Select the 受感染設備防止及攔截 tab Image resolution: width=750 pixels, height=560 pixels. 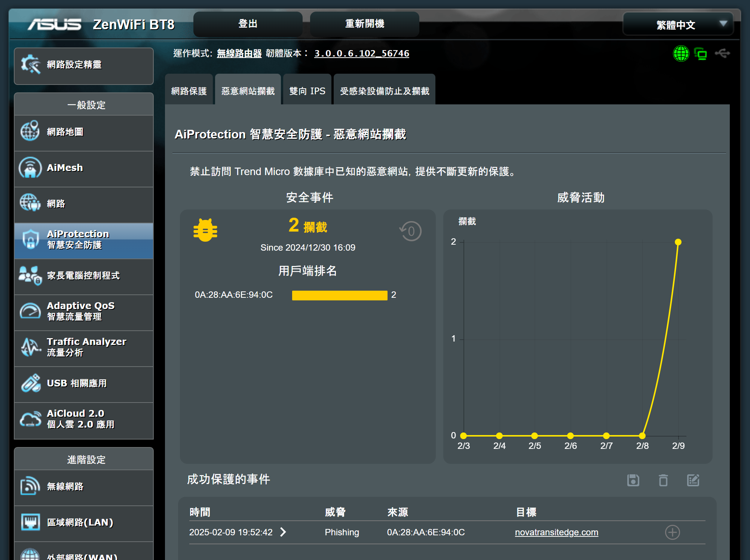click(385, 91)
